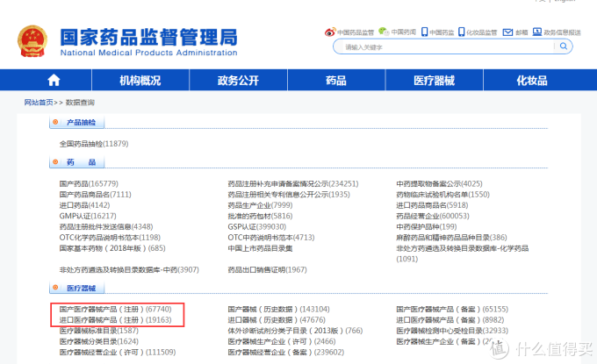Open 医疗器械经营企业(许可)(111509) link

click(118, 353)
